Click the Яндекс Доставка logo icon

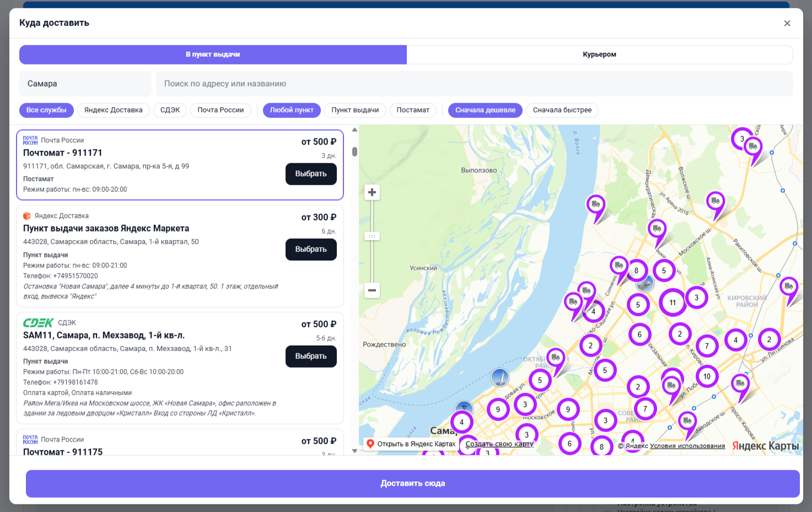tap(27, 216)
